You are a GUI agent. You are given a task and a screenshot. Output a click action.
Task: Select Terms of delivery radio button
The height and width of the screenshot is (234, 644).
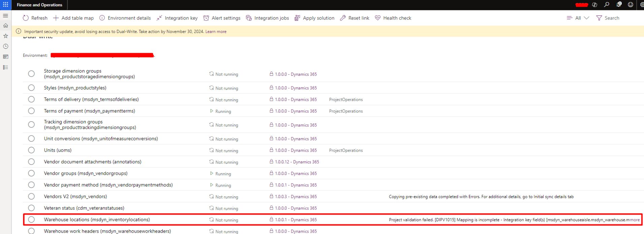click(x=31, y=99)
